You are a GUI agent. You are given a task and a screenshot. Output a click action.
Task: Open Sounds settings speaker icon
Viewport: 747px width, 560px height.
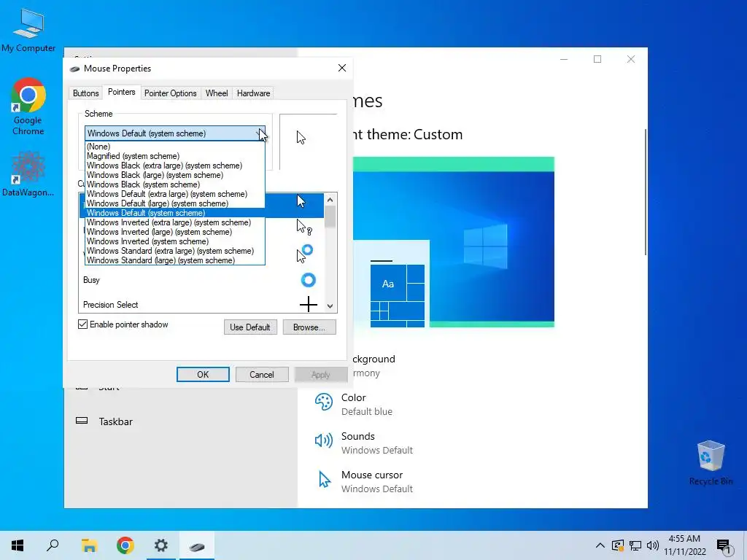[324, 440]
